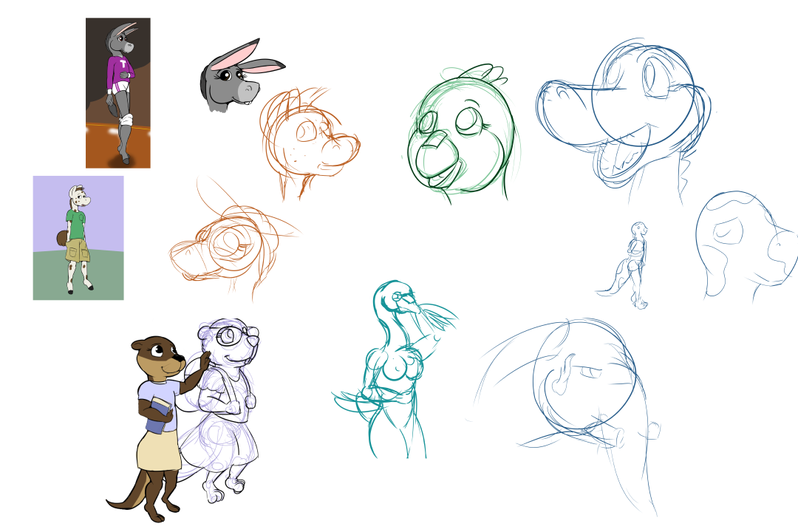
Task: Click the teal long-necked bird figure sketch
Action: 397,369
